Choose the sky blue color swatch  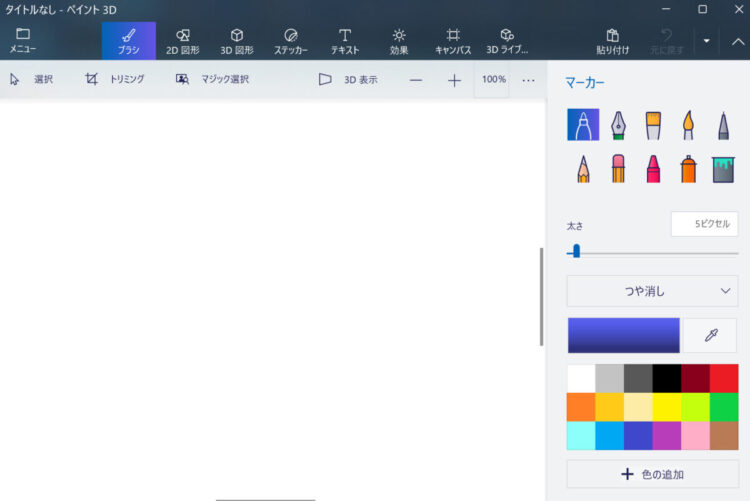coord(609,436)
